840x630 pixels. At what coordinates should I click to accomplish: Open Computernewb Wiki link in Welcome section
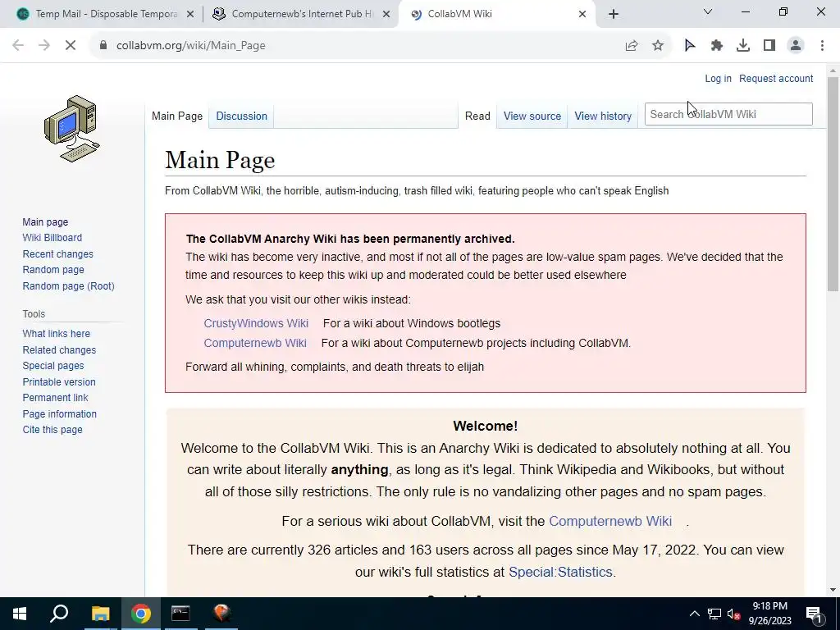(610, 521)
